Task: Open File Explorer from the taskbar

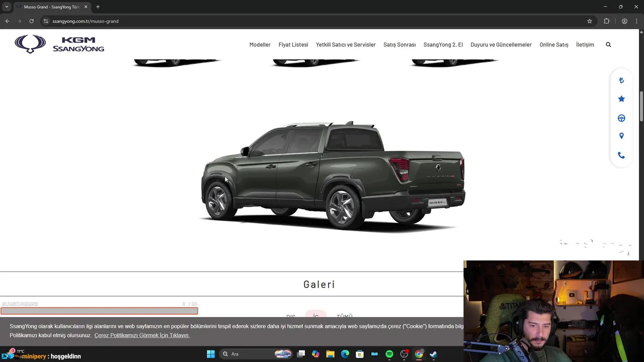Action: click(330, 354)
